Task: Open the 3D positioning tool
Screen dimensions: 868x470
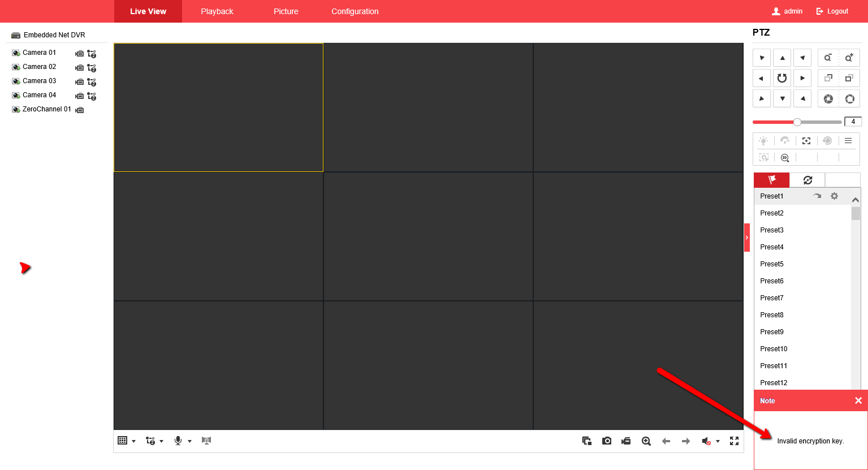Action: point(785,158)
